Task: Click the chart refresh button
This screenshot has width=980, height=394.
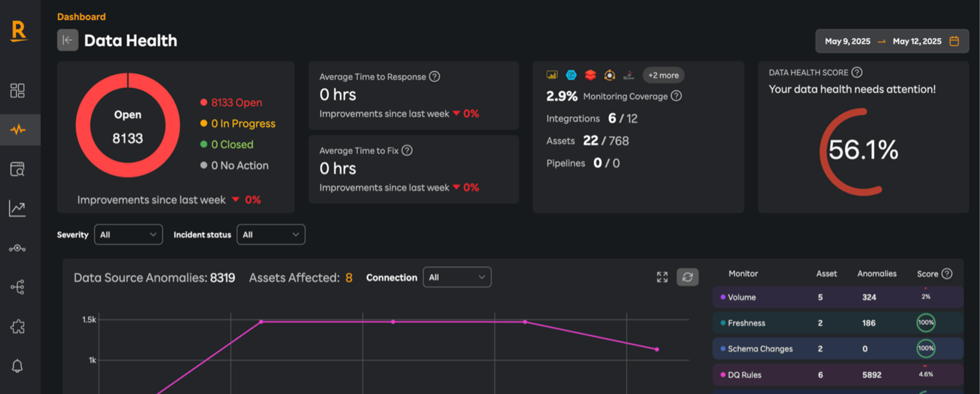Action: coord(688,277)
